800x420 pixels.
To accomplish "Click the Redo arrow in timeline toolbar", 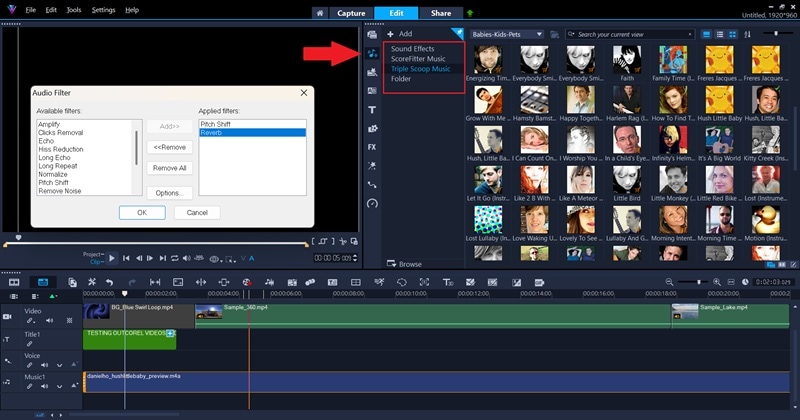I will tap(132, 282).
